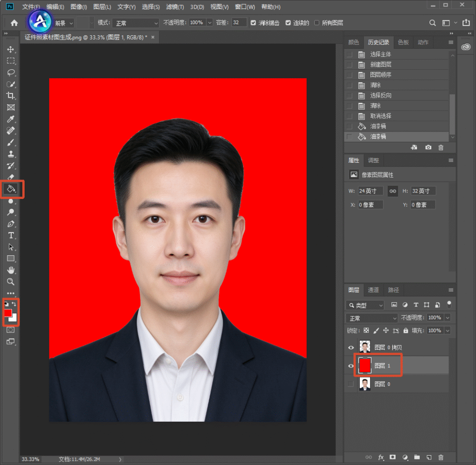
Task: Select the Clone Stamp tool
Action: tap(11, 154)
